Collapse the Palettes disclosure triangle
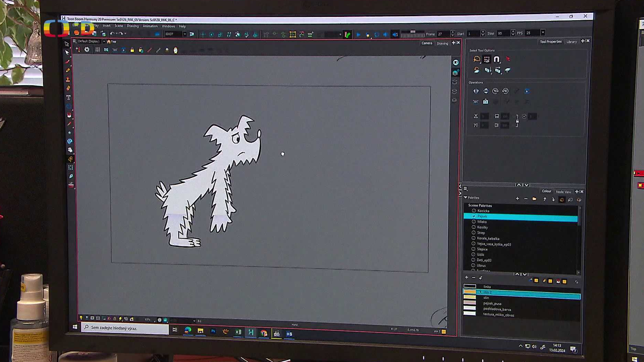This screenshot has height=362, width=644. pos(466,198)
